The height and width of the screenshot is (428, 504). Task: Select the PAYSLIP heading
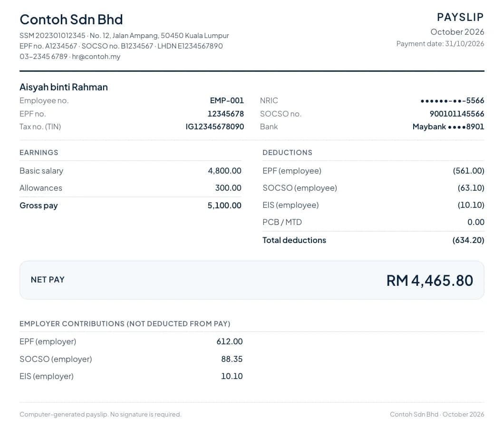pyautogui.click(x=460, y=17)
